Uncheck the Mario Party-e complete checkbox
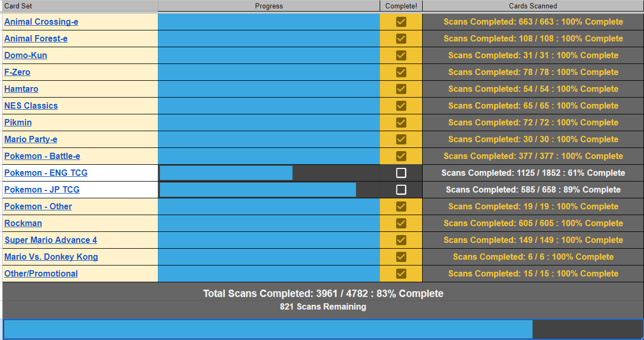The width and height of the screenshot is (644, 340). (x=401, y=139)
